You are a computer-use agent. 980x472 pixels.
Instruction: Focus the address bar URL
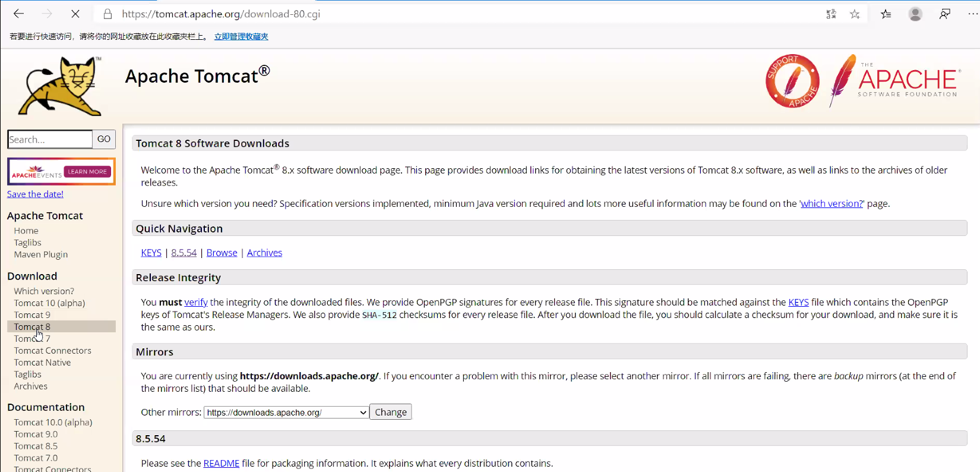pos(221,14)
